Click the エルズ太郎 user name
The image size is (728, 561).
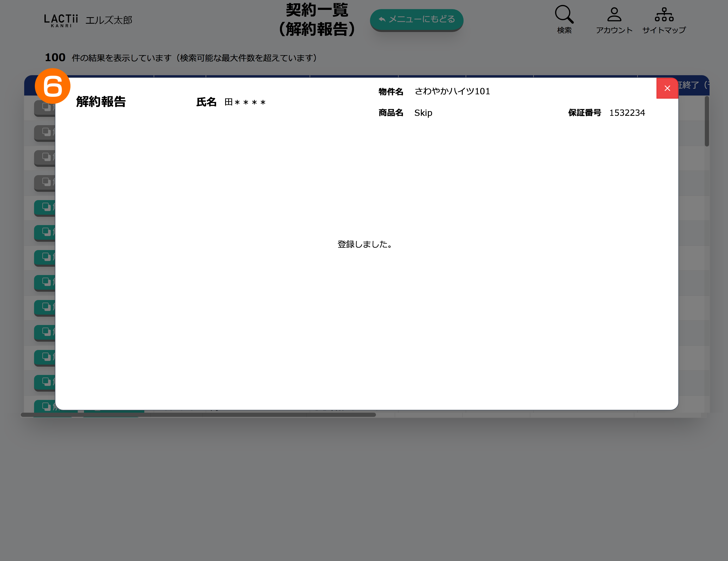coord(109,20)
